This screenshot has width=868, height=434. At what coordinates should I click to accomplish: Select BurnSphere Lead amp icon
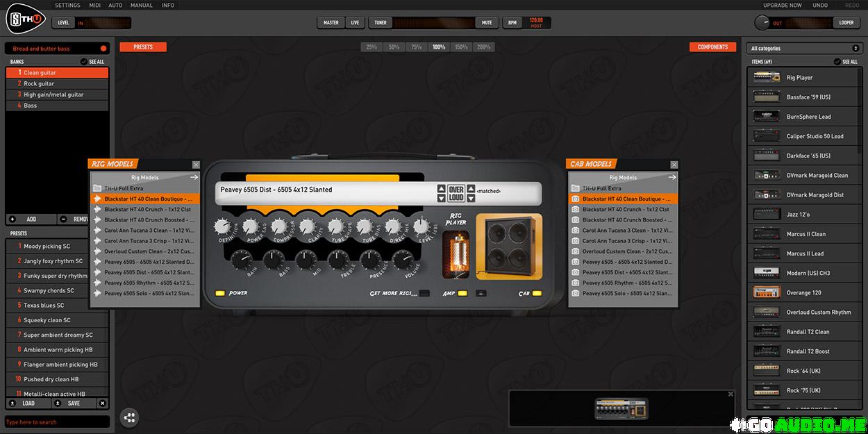(x=767, y=117)
